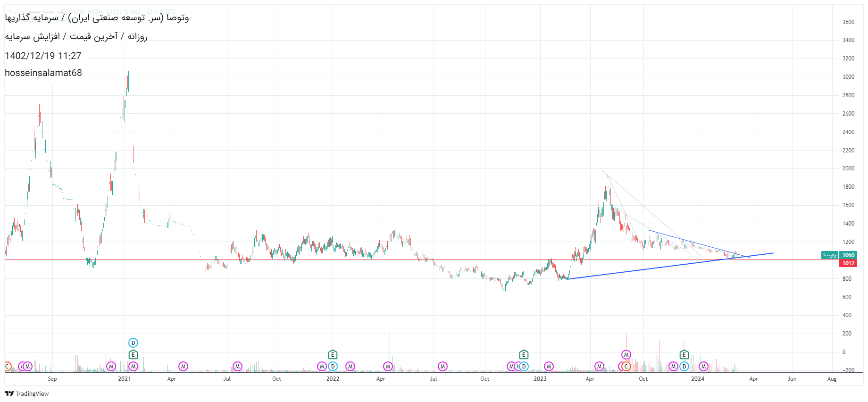The width and height of the screenshot is (868, 402).
Task: Open purple M marker right after 2024 label
Action: pyautogui.click(x=703, y=367)
